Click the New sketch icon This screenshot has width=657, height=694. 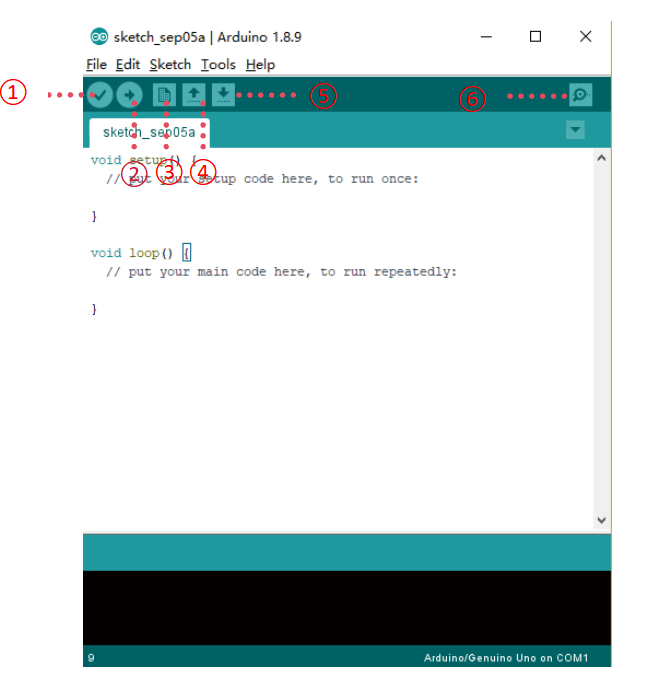tap(164, 95)
